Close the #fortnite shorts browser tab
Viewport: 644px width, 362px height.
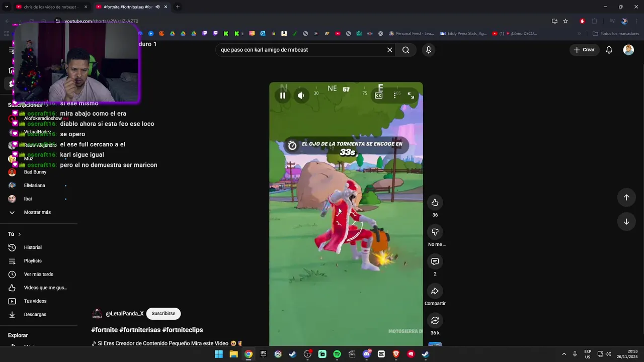(x=166, y=7)
